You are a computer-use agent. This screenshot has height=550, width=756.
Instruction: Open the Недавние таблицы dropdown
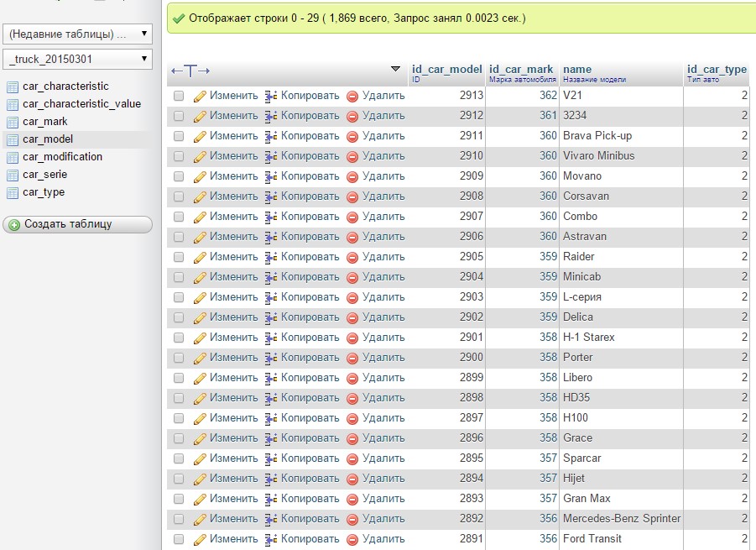point(78,34)
